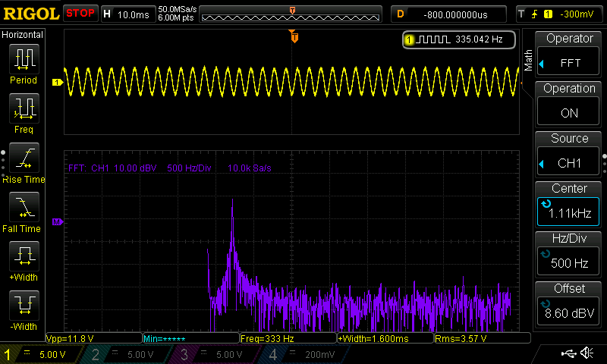
Task: Select the Freq measurement icon
Action: point(24,113)
